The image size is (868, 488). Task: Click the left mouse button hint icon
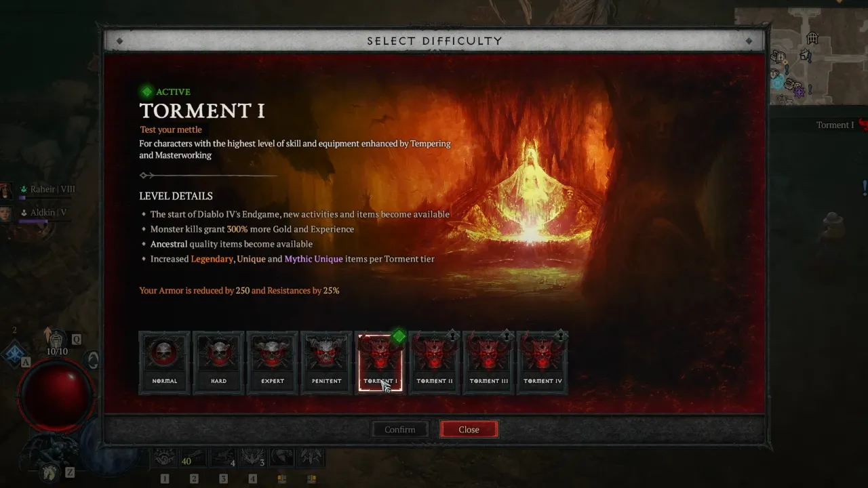tap(282, 479)
